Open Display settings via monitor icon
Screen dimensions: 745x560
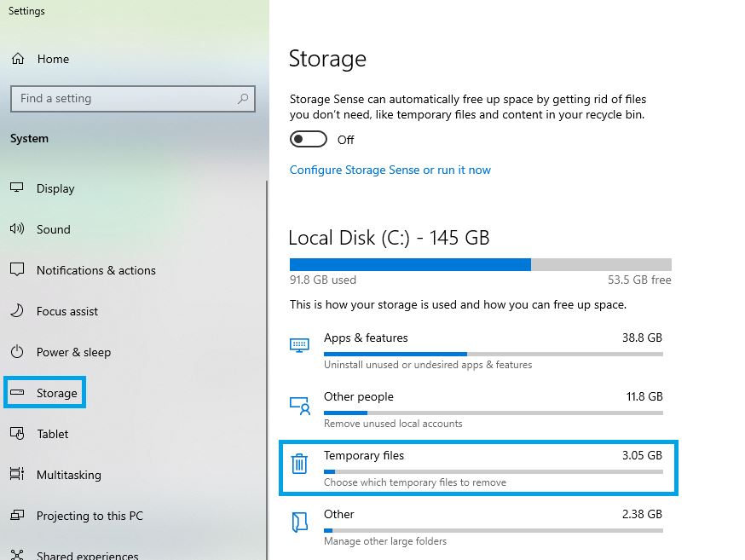click(17, 188)
